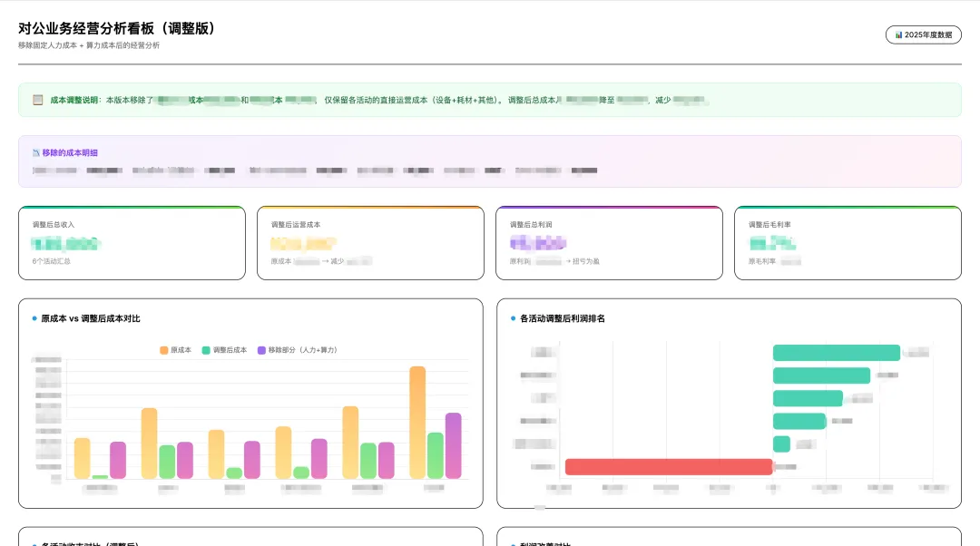Click the orange 原成本 legend color swatch

[163, 350]
